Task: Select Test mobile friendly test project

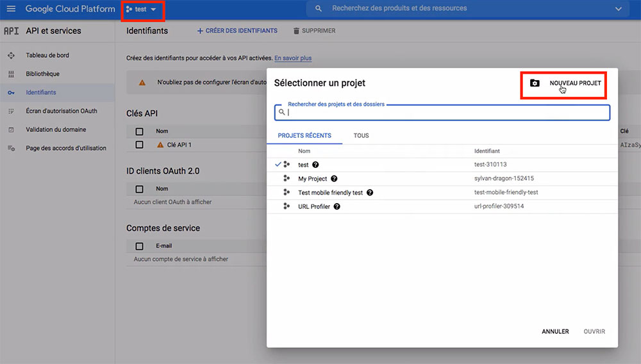Action: [x=442, y=192]
